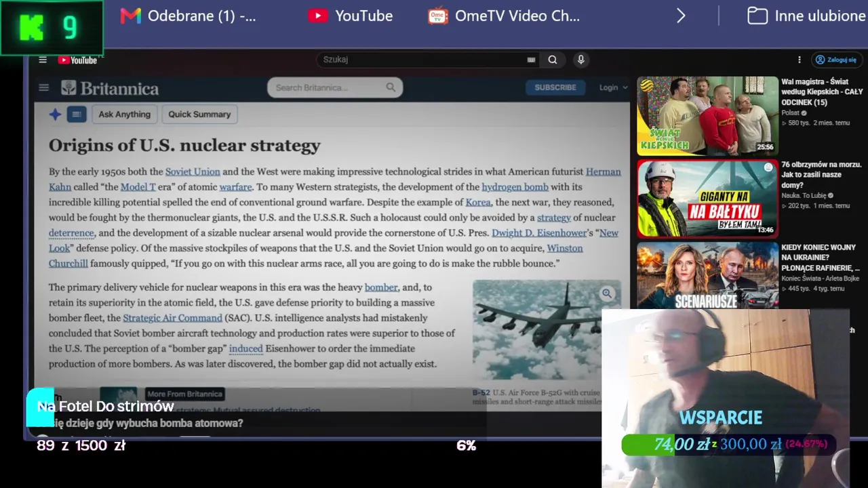868x488 pixels.
Task: Open the bomber hyperlink
Action: coord(381,287)
